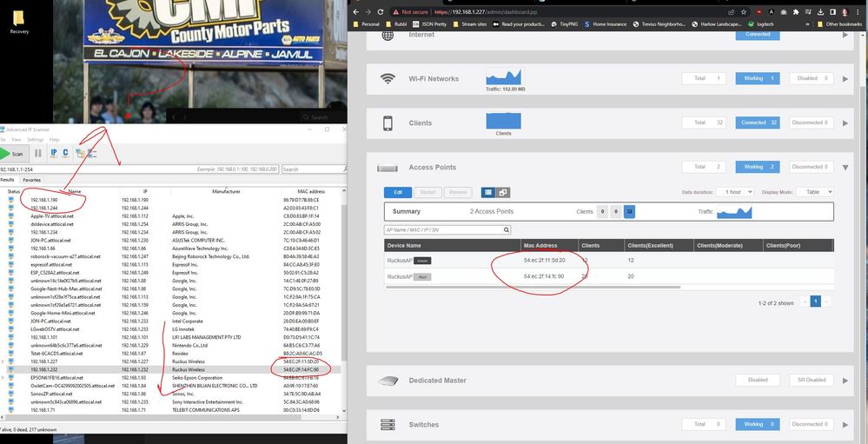
Task: Expand the Dedicated Master section
Action: [845, 380]
